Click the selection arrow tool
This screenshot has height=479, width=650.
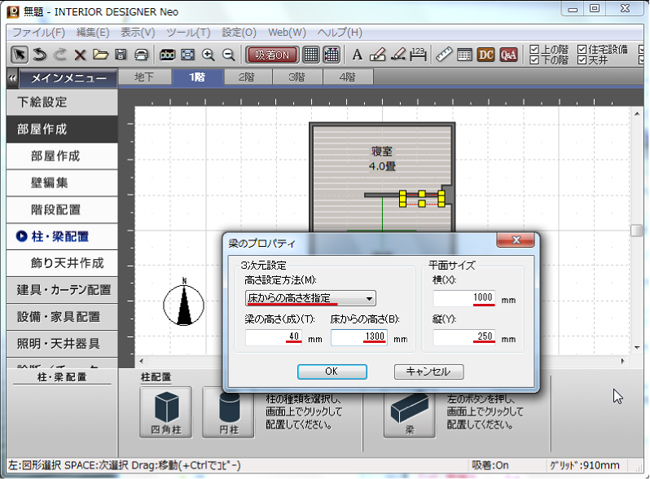coord(19,54)
